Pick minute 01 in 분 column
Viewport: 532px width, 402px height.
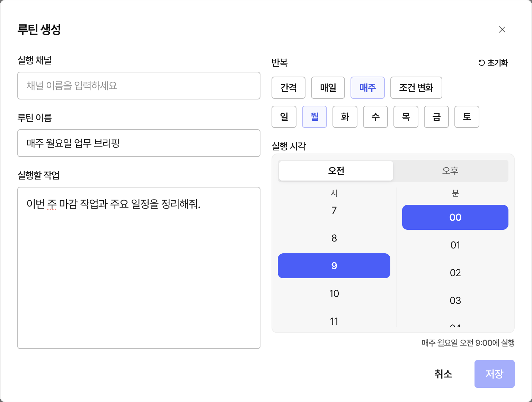tap(455, 245)
